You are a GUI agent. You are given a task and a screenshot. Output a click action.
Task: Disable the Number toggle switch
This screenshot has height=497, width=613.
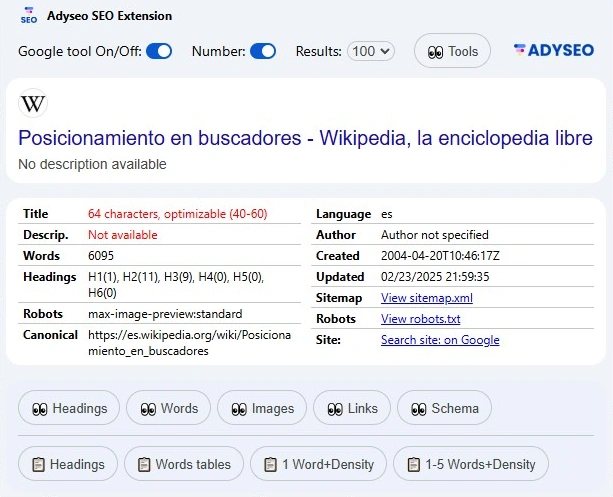[263, 51]
